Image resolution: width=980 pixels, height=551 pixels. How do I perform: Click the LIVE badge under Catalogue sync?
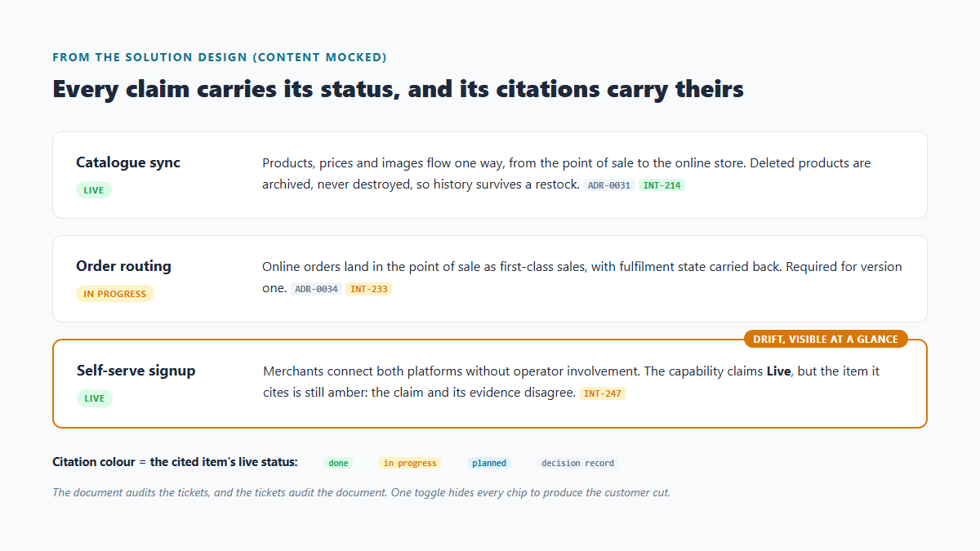(x=94, y=190)
